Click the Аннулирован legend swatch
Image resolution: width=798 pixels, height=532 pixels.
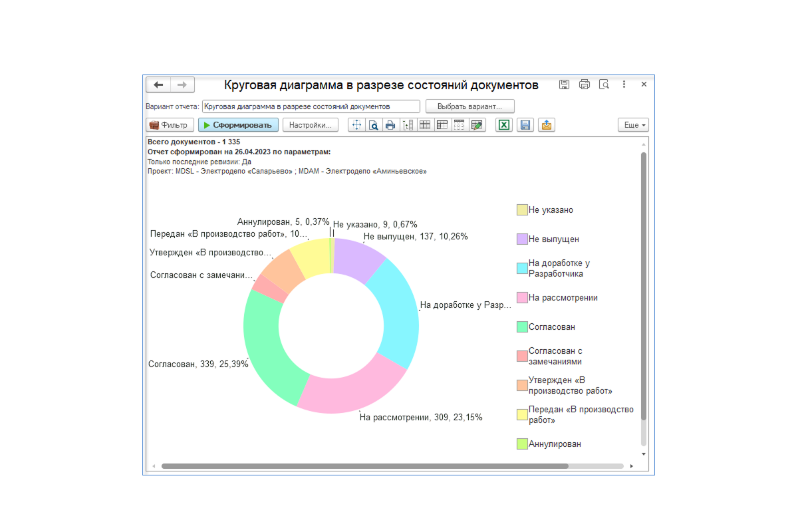point(522,444)
